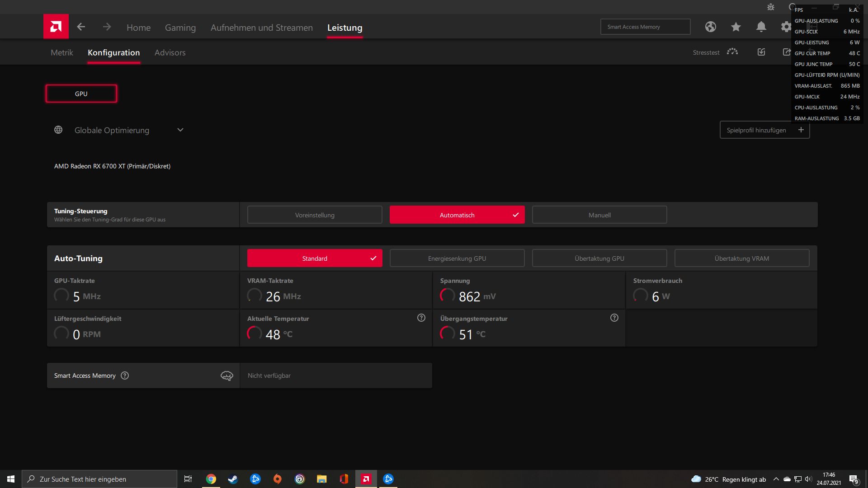Click the import profile icon
868x488 pixels.
tap(761, 52)
